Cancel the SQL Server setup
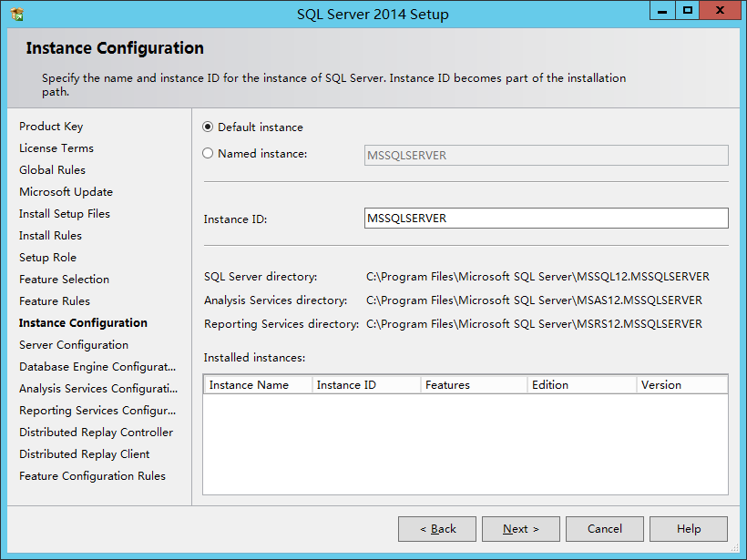The width and height of the screenshot is (747, 560). (605, 529)
